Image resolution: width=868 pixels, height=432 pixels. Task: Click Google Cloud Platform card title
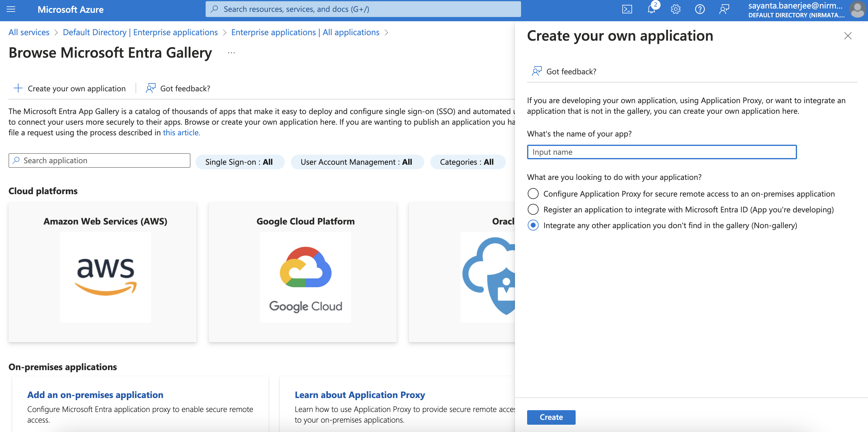(306, 221)
